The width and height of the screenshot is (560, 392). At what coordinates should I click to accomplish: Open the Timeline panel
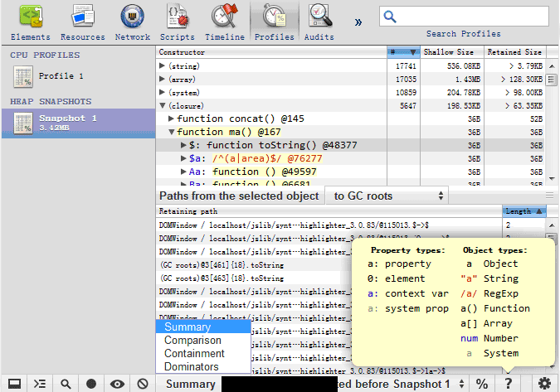(x=225, y=23)
